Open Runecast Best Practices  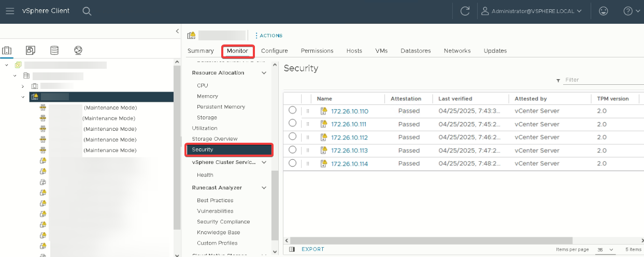coord(215,200)
